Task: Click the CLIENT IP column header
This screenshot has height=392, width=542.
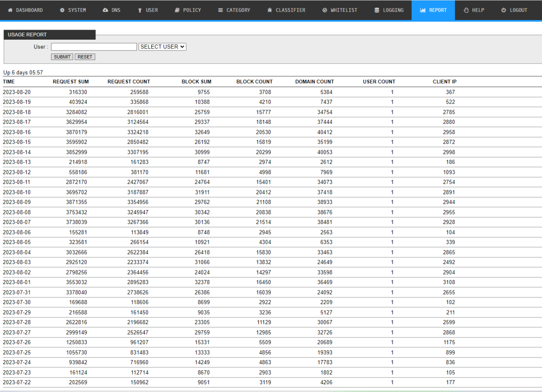Action: tap(444, 81)
